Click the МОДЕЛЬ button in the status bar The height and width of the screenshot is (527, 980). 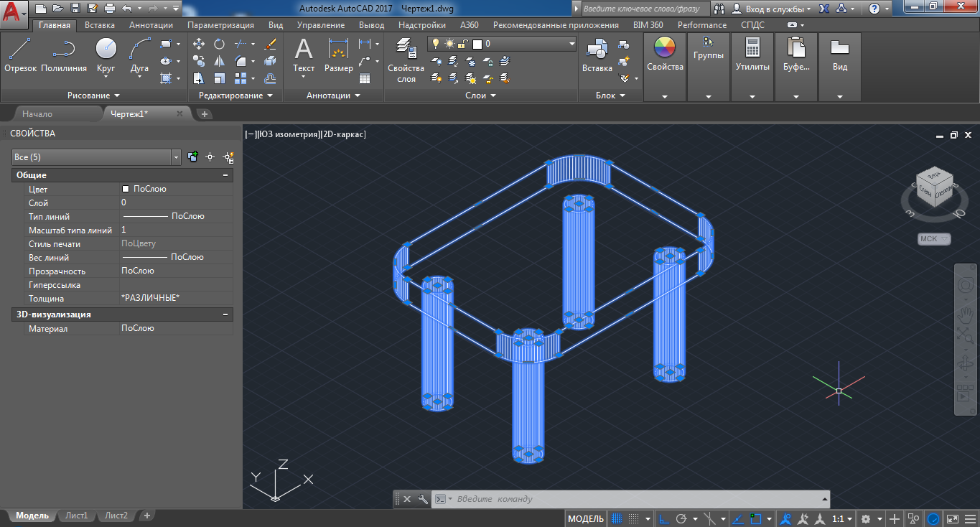click(x=586, y=518)
